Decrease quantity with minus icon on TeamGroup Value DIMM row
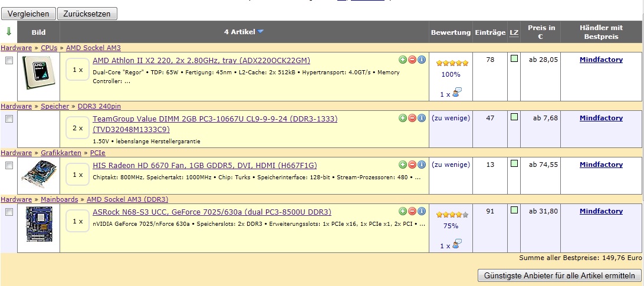 (x=412, y=118)
